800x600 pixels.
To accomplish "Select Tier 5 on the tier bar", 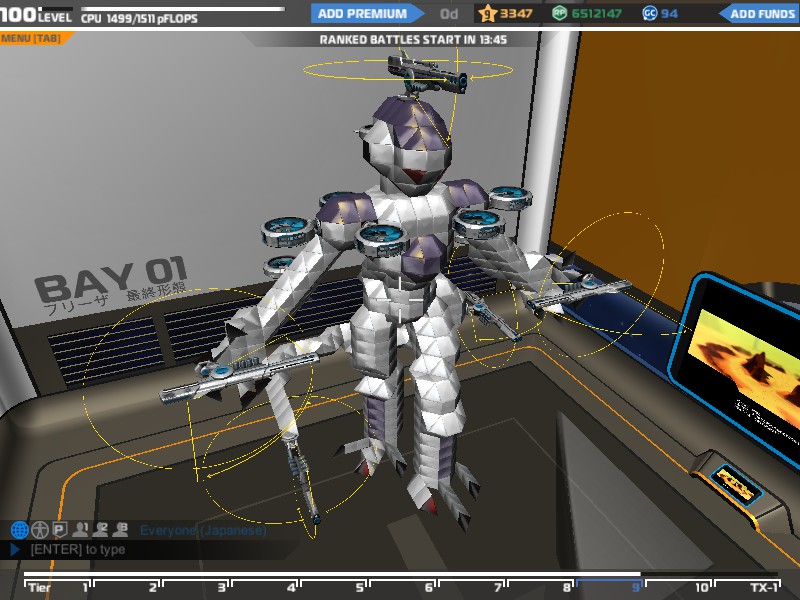I will (335, 587).
